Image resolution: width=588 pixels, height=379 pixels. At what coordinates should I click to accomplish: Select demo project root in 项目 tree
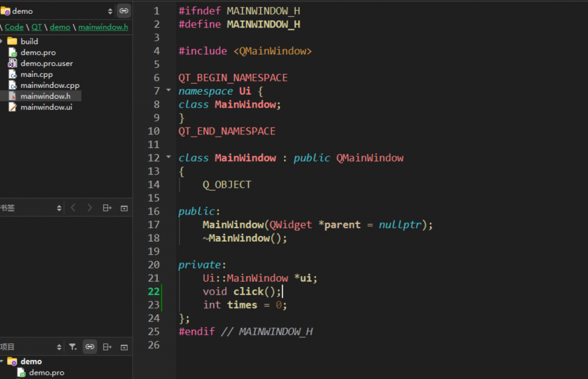pos(31,361)
